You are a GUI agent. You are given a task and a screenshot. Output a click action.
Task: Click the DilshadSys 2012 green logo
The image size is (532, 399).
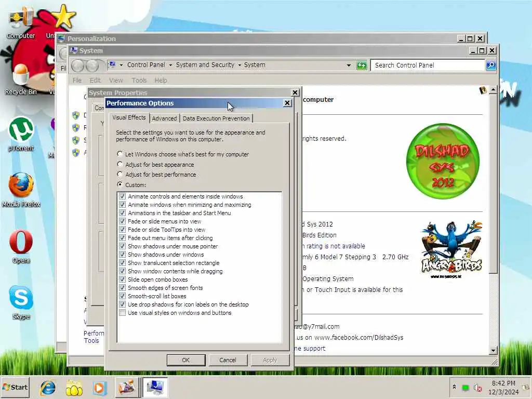[443, 161]
